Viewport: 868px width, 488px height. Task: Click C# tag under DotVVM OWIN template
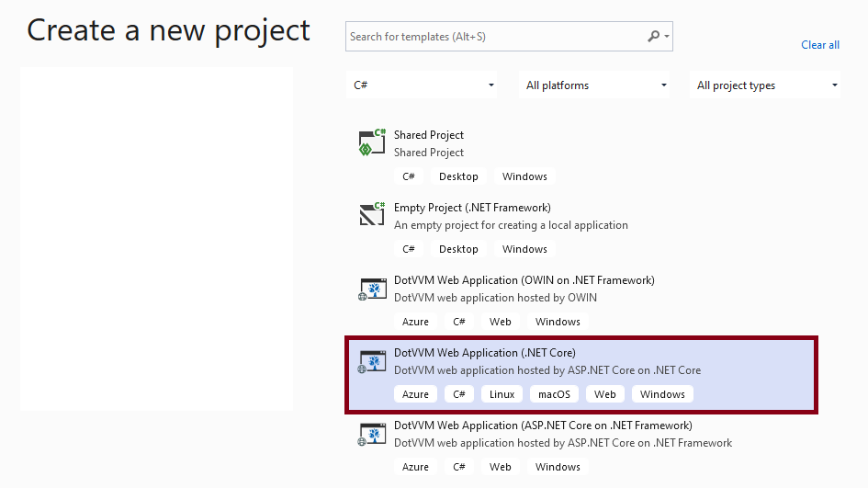click(459, 322)
